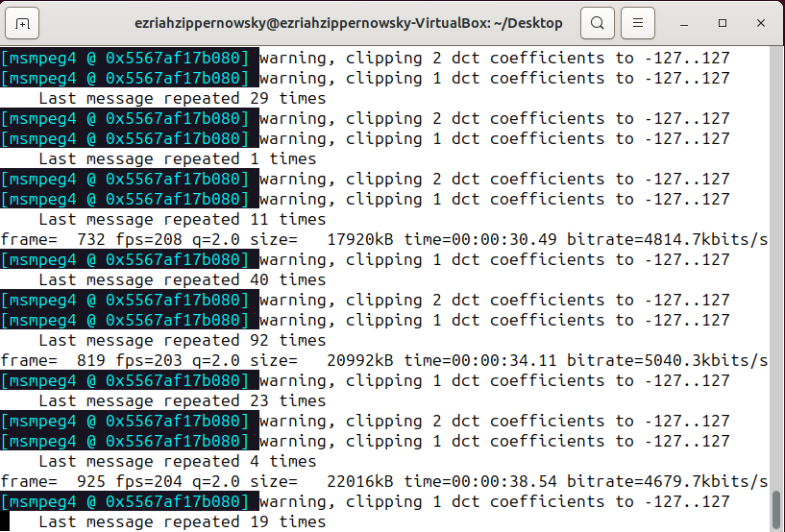Maximize the terminal window

tap(723, 23)
